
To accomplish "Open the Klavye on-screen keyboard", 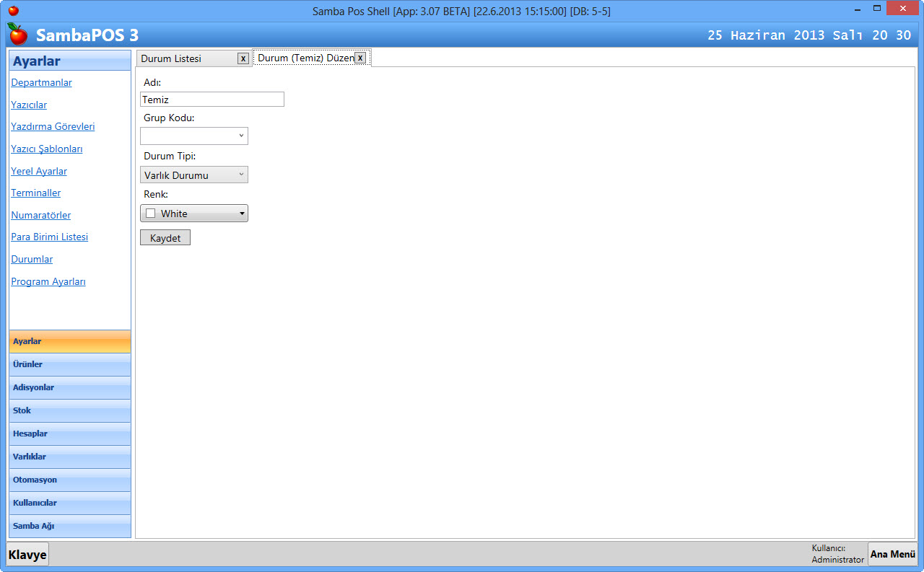I will point(27,554).
